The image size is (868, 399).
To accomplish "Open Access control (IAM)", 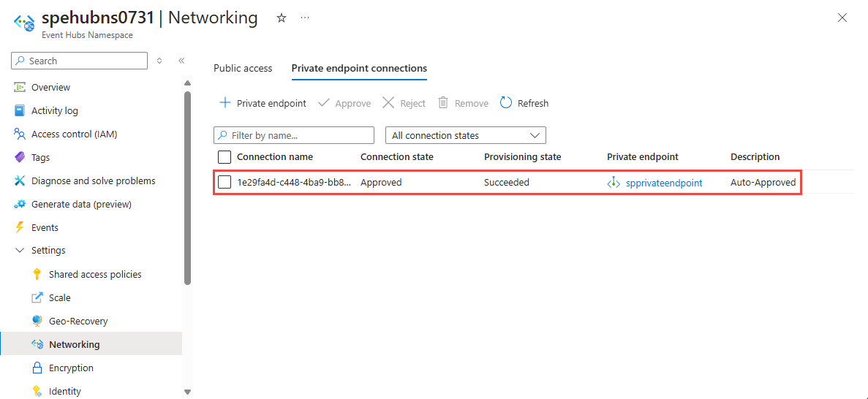I will pyautogui.click(x=74, y=134).
